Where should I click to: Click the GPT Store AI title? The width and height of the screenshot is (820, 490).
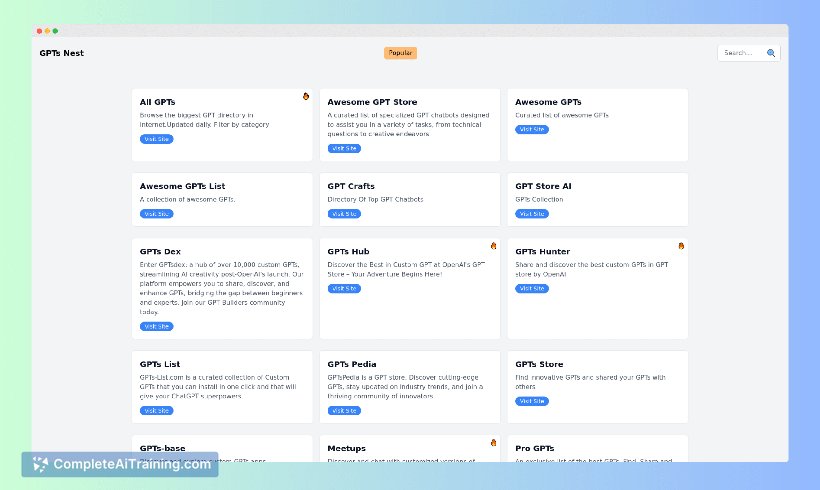543,186
